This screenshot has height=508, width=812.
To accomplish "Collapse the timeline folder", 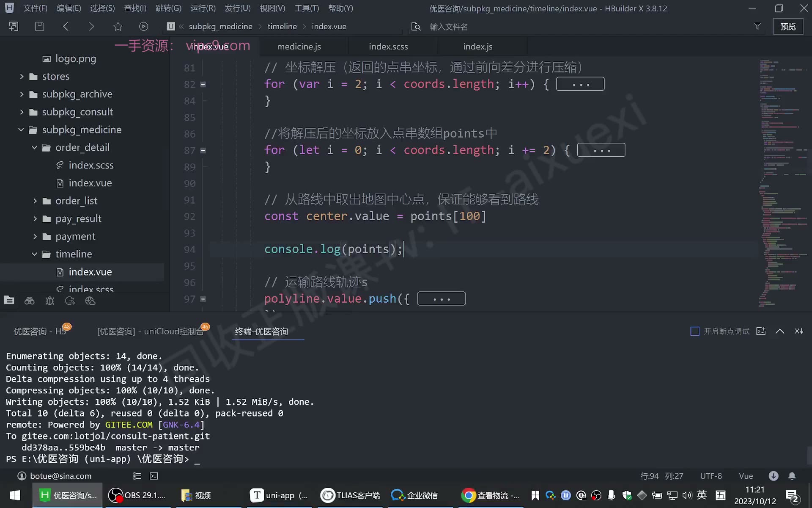I will [35, 254].
